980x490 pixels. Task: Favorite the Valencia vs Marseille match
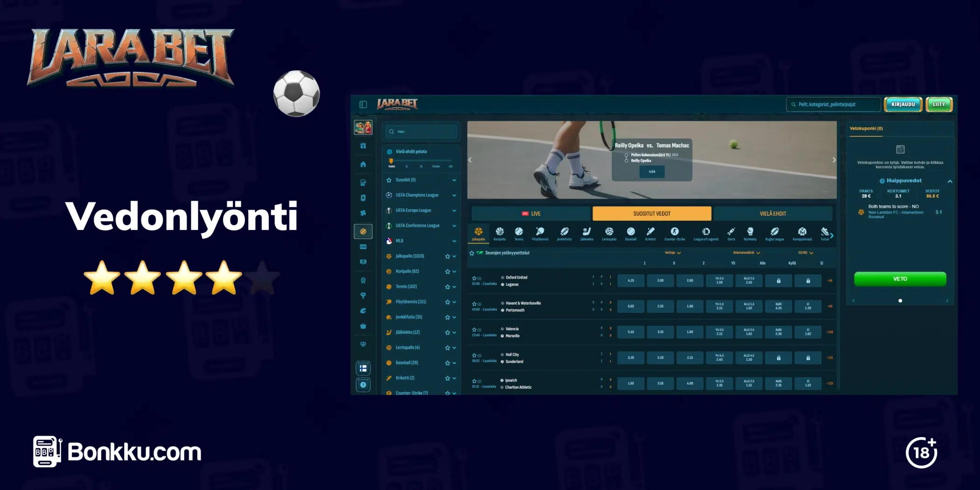[474, 329]
